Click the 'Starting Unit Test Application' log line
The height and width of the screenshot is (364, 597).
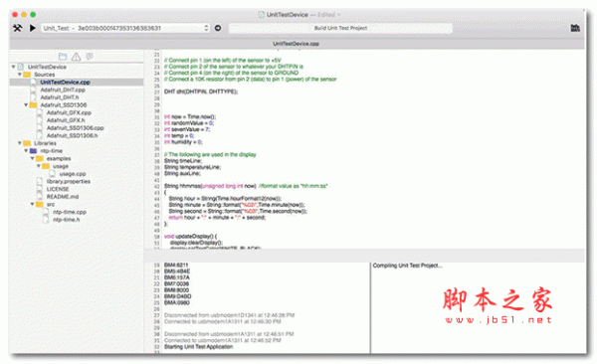(198, 346)
